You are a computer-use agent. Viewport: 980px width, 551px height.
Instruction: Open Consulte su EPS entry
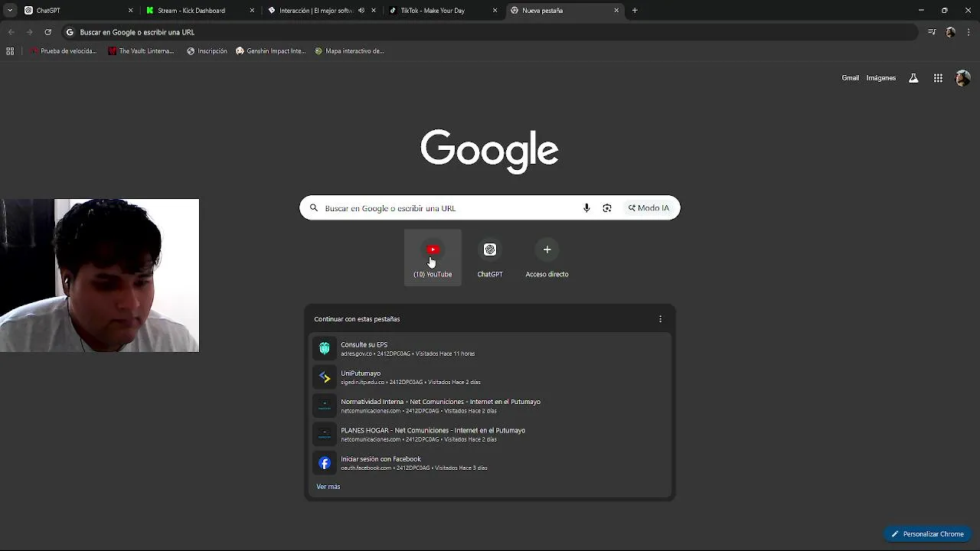tap(490, 349)
